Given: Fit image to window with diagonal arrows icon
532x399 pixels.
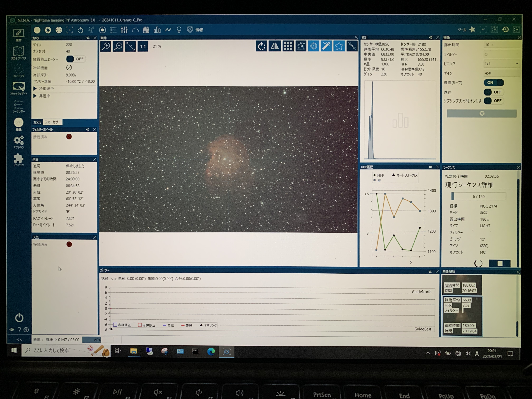Looking at the screenshot, I should 131,46.
